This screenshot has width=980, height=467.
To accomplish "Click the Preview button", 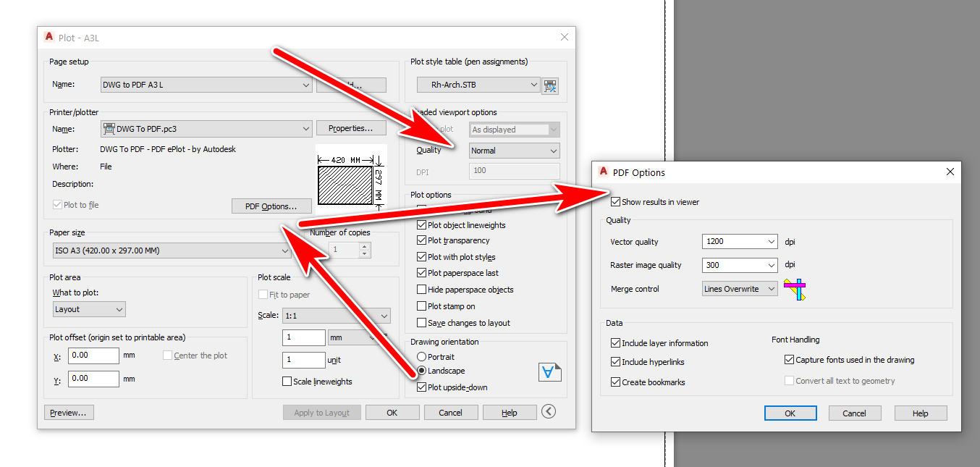I will click(x=69, y=413).
